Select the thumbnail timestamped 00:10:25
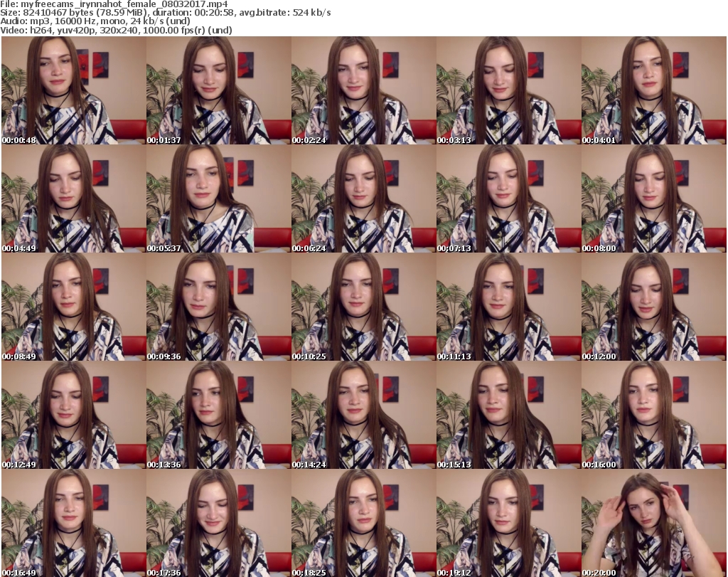This screenshot has width=728, height=577. 363,307
